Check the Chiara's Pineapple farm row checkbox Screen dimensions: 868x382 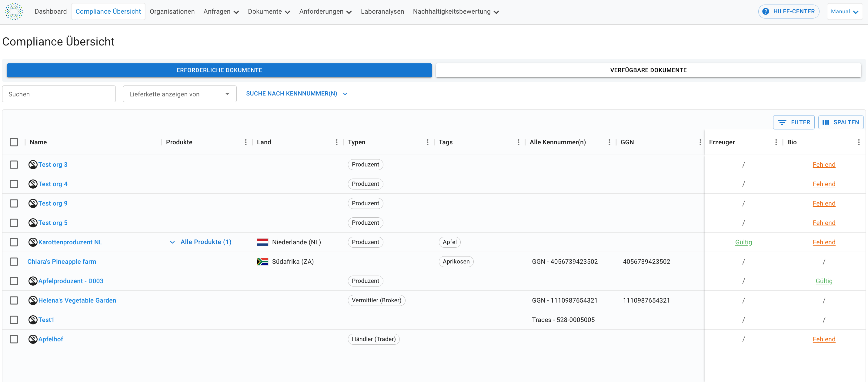[x=14, y=262]
